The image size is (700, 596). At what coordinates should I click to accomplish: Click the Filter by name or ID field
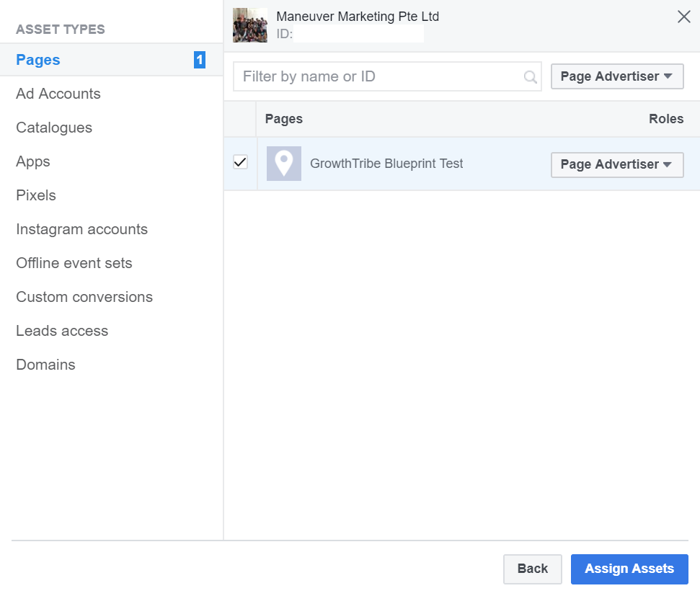coord(387,76)
